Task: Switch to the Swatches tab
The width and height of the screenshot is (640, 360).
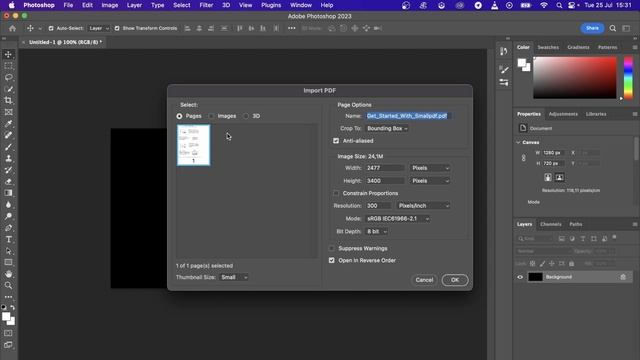Action: pos(548,47)
